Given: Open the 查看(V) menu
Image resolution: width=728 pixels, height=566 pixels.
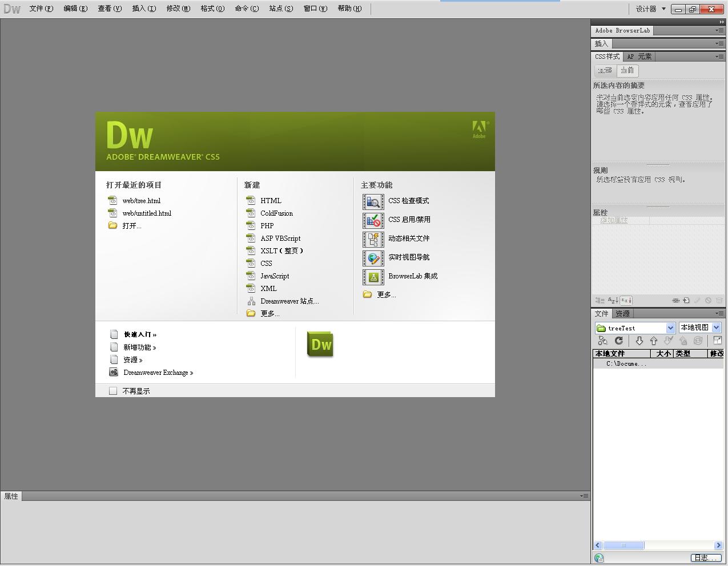Looking at the screenshot, I should tap(110, 9).
